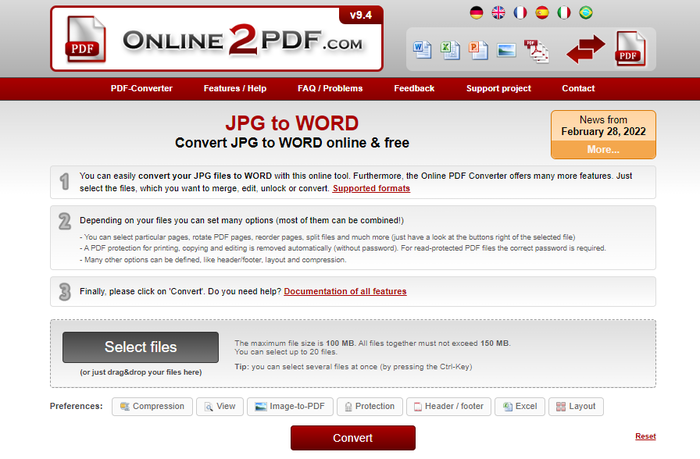Viewport: 700px width, 459px height.
Task: Click the Select files button
Action: pos(141,347)
